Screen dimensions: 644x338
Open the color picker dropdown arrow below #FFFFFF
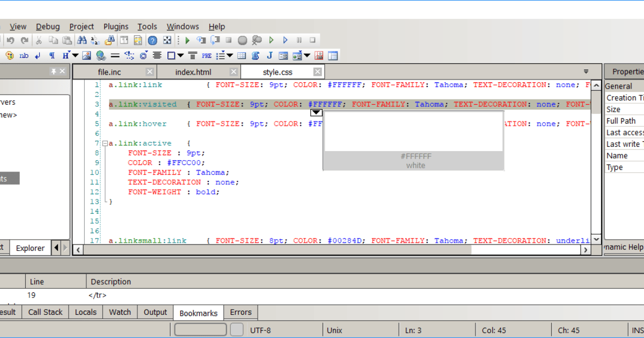(316, 112)
